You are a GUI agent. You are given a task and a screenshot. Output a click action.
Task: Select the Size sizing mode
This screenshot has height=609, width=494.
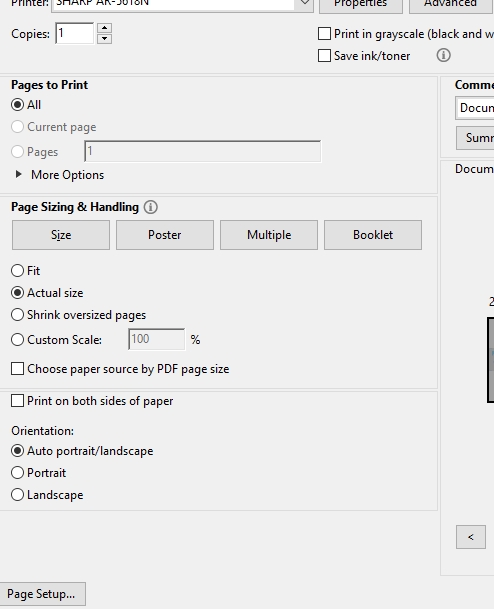(x=61, y=235)
